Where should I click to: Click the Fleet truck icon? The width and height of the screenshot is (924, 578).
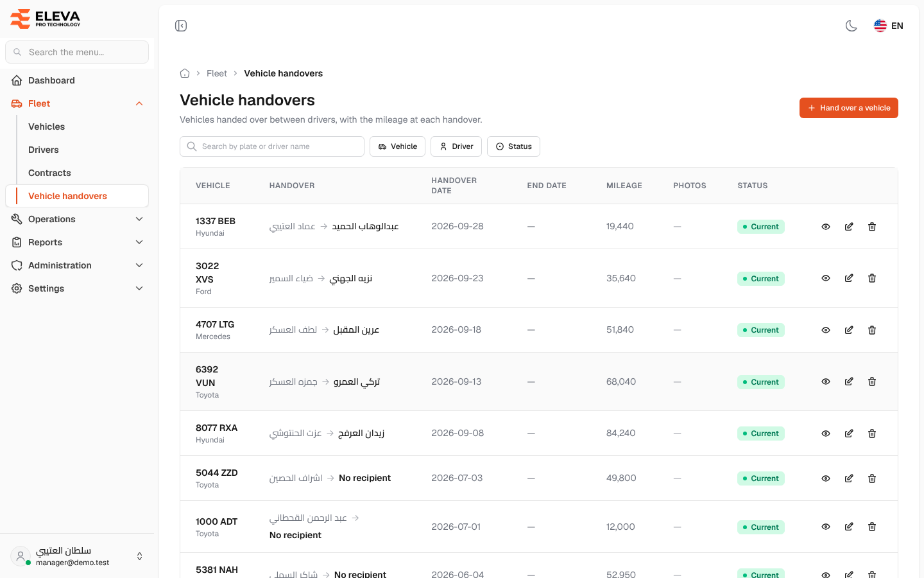tap(17, 103)
